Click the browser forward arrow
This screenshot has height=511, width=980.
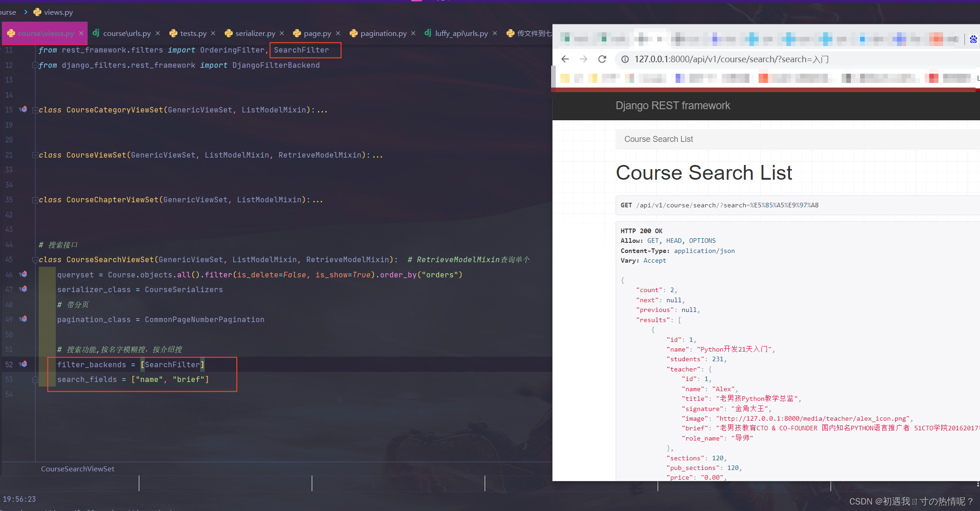pos(583,59)
